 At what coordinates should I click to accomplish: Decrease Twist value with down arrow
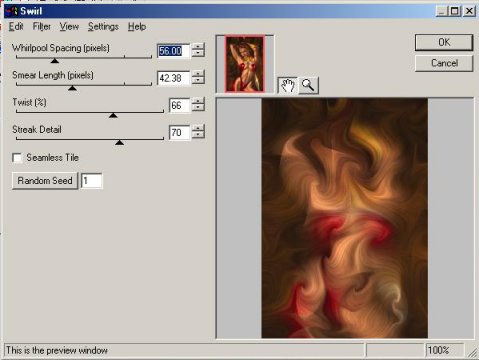click(198, 108)
